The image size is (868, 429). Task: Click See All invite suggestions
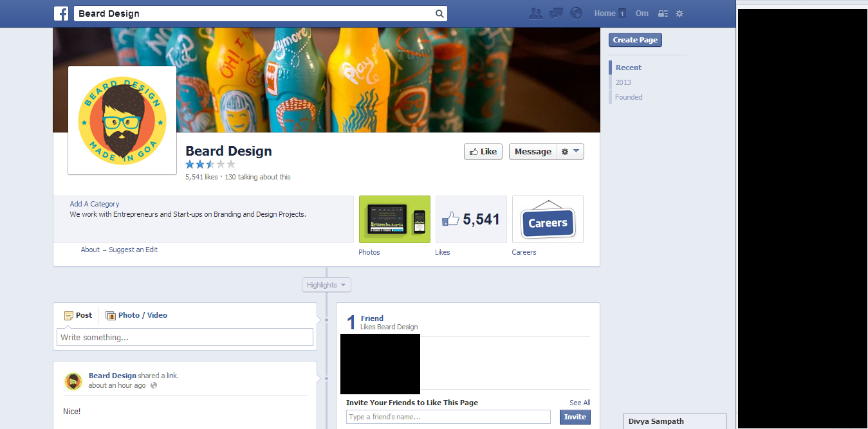579,402
